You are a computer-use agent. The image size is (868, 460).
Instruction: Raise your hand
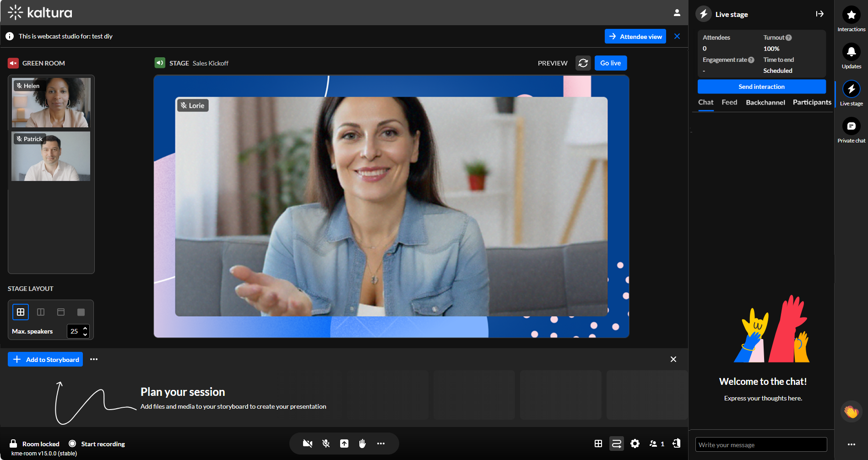363,444
